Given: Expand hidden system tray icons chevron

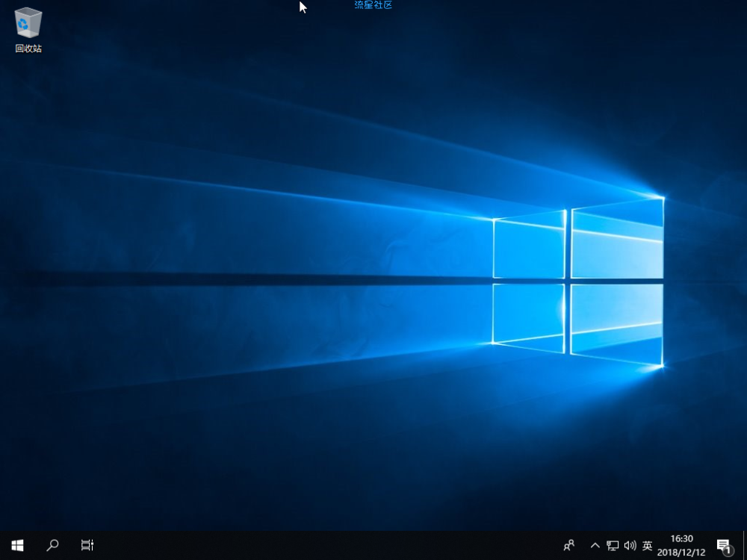Looking at the screenshot, I should [595, 545].
